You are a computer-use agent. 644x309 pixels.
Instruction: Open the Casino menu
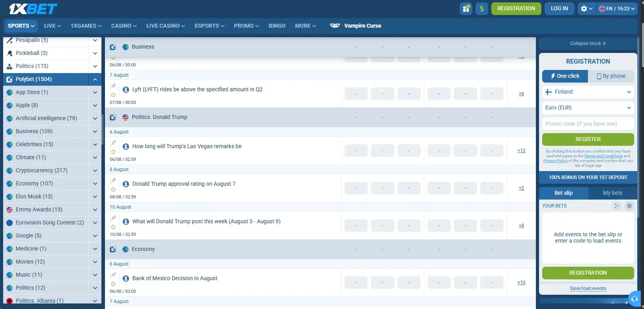point(124,26)
